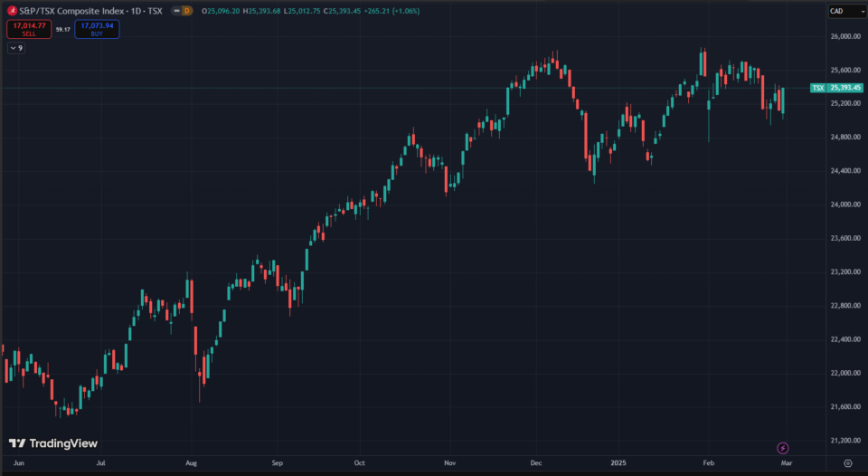Click the 21,200.00 price axis label
The image size is (868, 476).
[x=846, y=441]
